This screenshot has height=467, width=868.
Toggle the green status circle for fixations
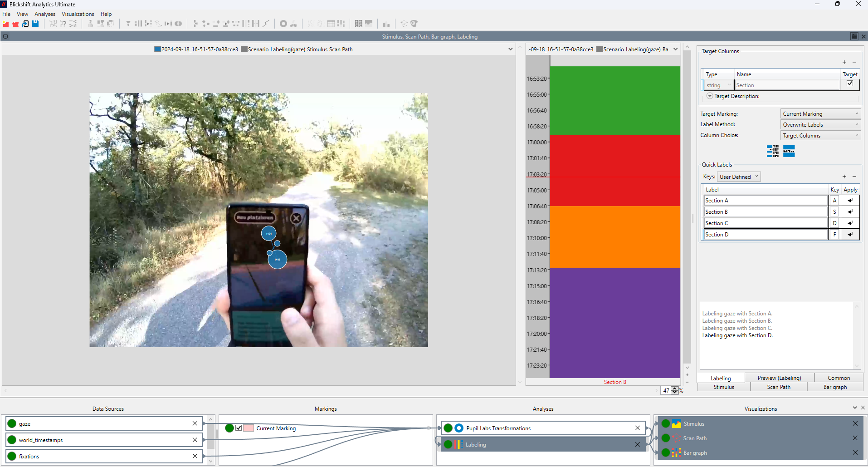click(x=12, y=456)
